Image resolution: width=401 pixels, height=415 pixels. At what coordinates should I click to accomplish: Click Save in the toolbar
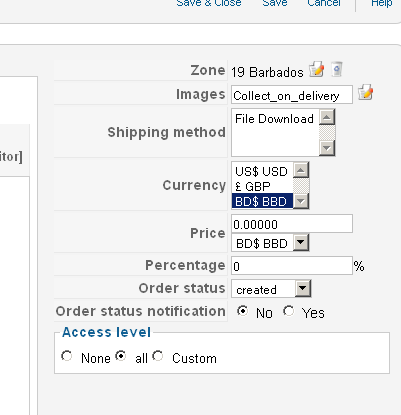pos(275,3)
